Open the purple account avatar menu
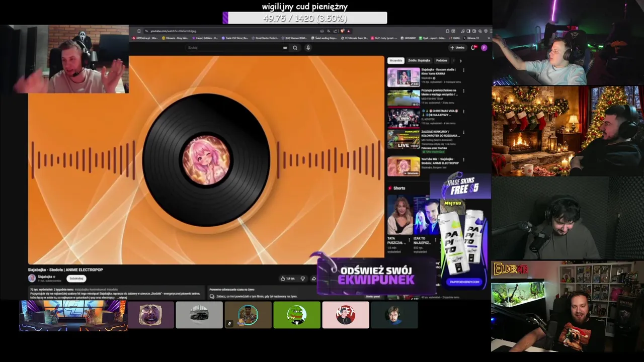 coord(484,48)
